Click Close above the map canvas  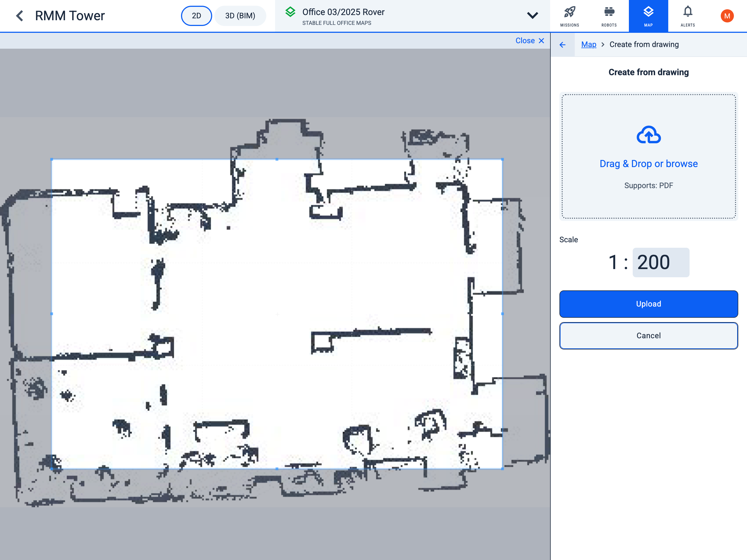530,40
